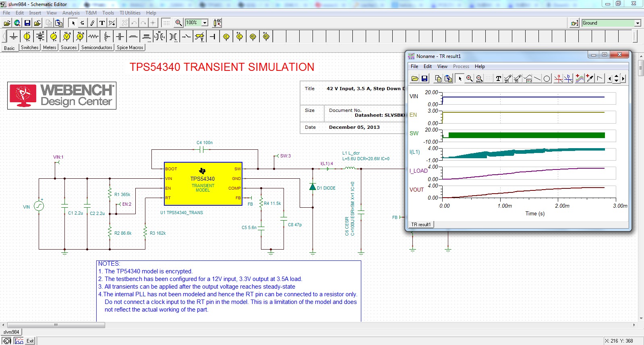The height and width of the screenshot is (345, 644).
Task: Save the schematic with the floppy disk icon
Action: [27, 23]
